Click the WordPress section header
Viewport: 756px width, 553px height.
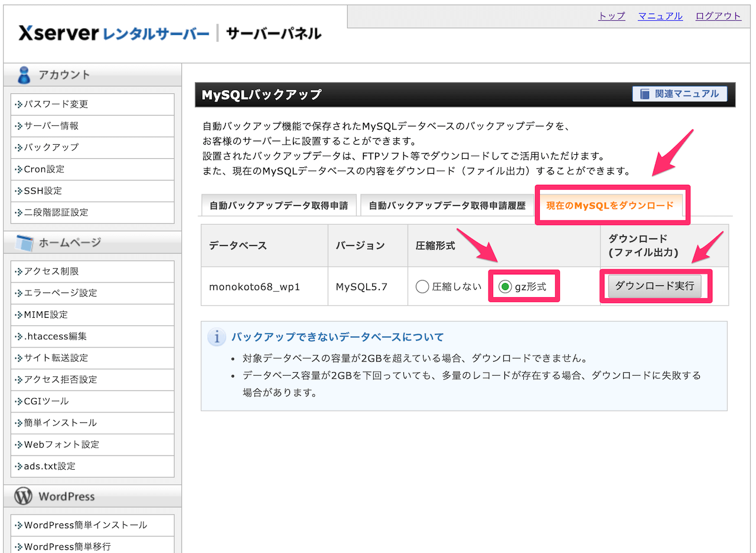pos(93,496)
